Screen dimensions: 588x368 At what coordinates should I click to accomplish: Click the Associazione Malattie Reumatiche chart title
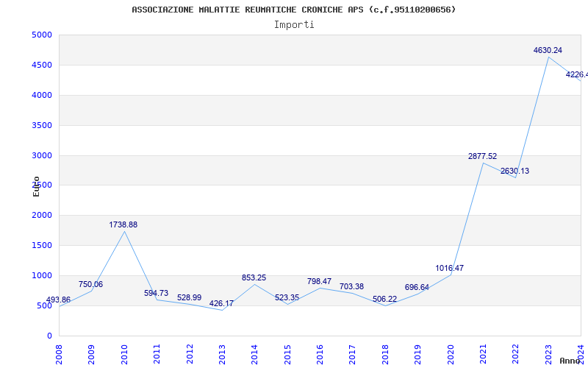coord(294,10)
